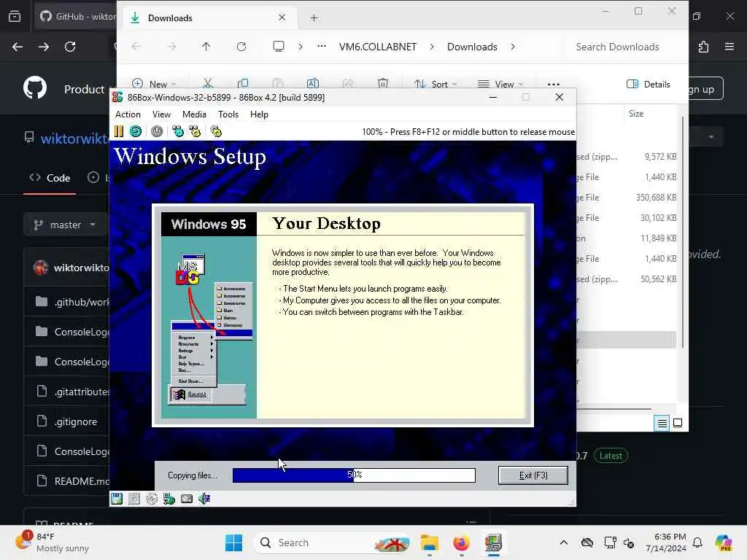Open the 86Box Tools menu
Image resolution: width=747 pixels, height=560 pixels.
click(x=228, y=114)
